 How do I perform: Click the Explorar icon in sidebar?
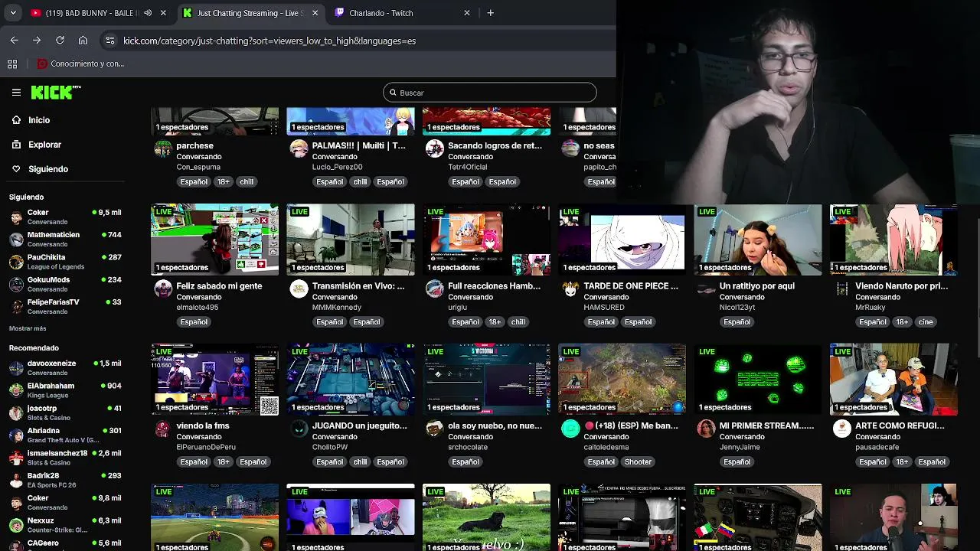(16, 145)
